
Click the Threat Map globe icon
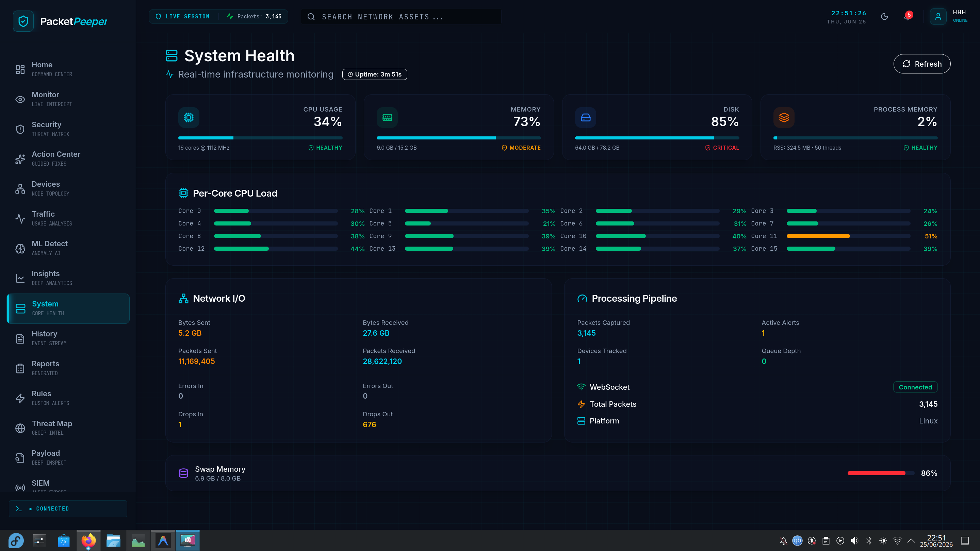[20, 428]
